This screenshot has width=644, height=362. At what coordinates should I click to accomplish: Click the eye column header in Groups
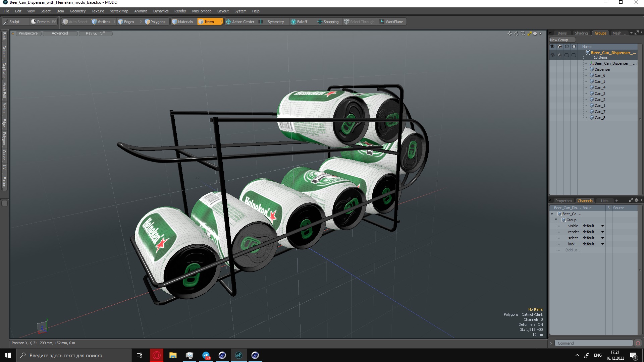click(552, 47)
